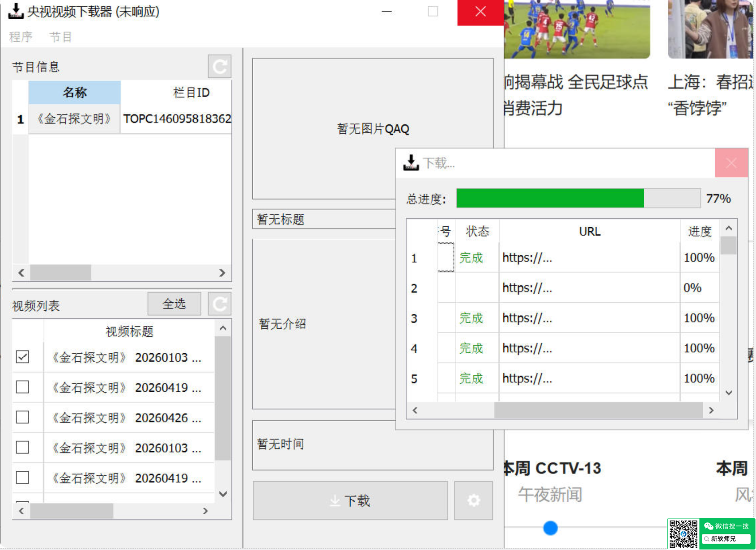Select the 《金石探文明》 program row

74,119
